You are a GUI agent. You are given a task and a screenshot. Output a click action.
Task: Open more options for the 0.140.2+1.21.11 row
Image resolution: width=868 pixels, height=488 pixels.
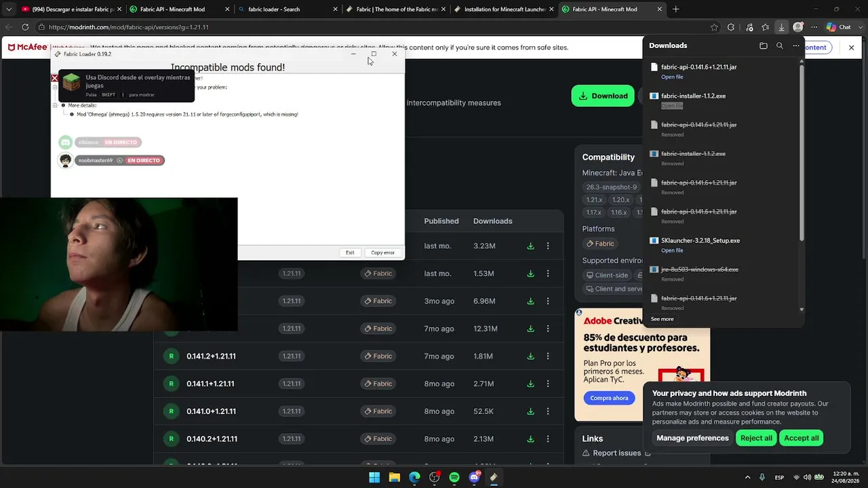point(548,439)
